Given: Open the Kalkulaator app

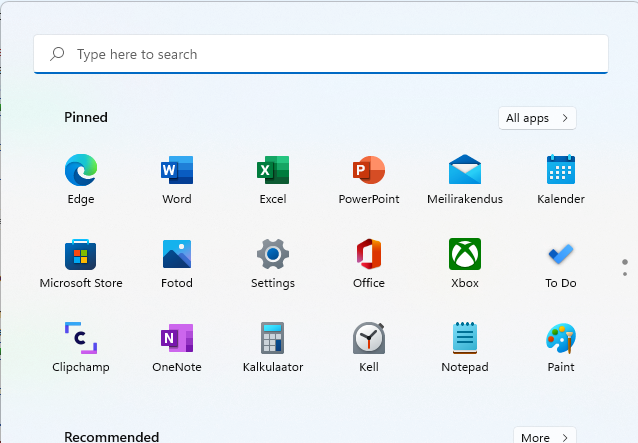Looking at the screenshot, I should tap(273, 347).
